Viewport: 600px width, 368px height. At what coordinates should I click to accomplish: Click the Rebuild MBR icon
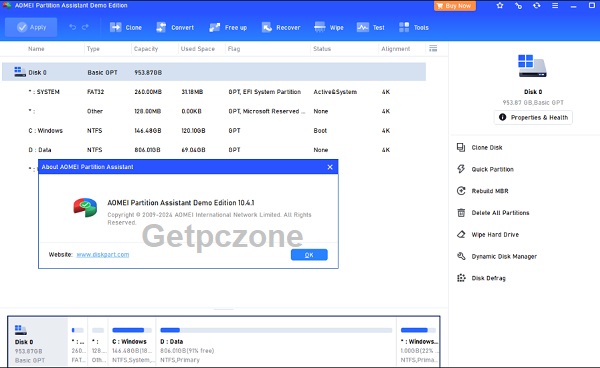pyautogui.click(x=461, y=191)
